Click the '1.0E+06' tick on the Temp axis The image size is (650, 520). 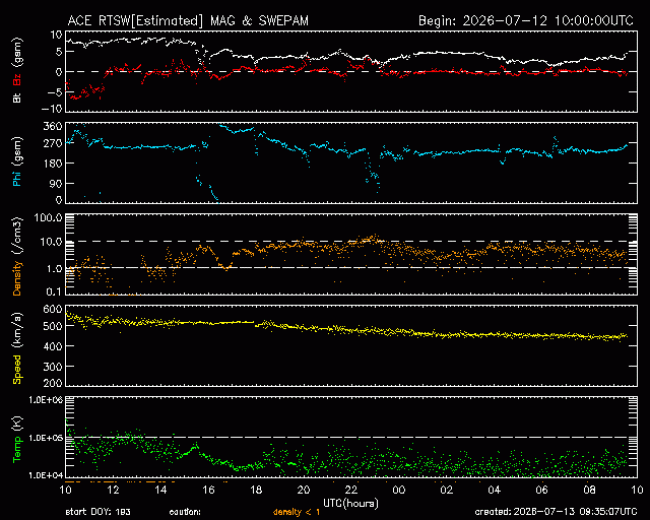46,400
